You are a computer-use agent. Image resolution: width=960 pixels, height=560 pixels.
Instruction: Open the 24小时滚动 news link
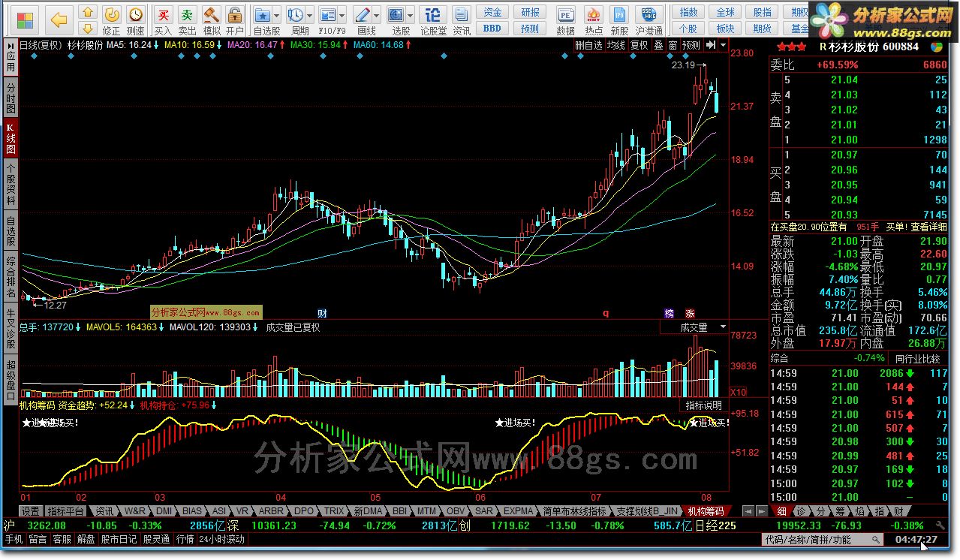point(221,539)
